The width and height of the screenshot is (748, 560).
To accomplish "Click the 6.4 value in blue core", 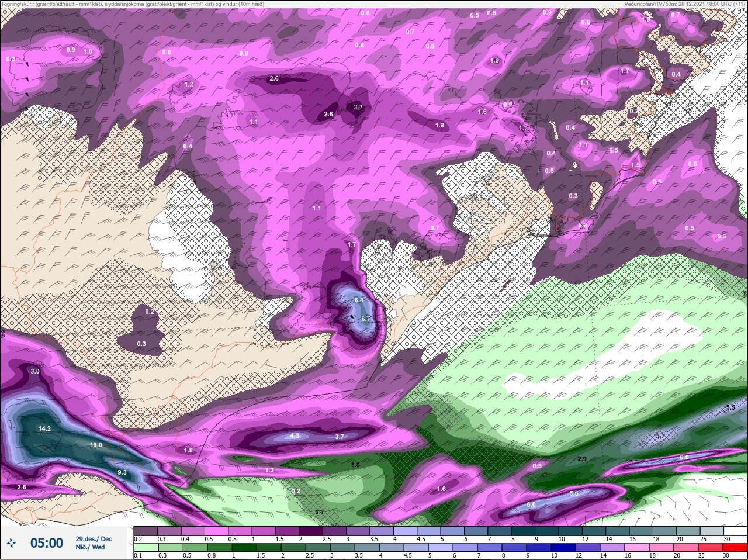I will (359, 300).
